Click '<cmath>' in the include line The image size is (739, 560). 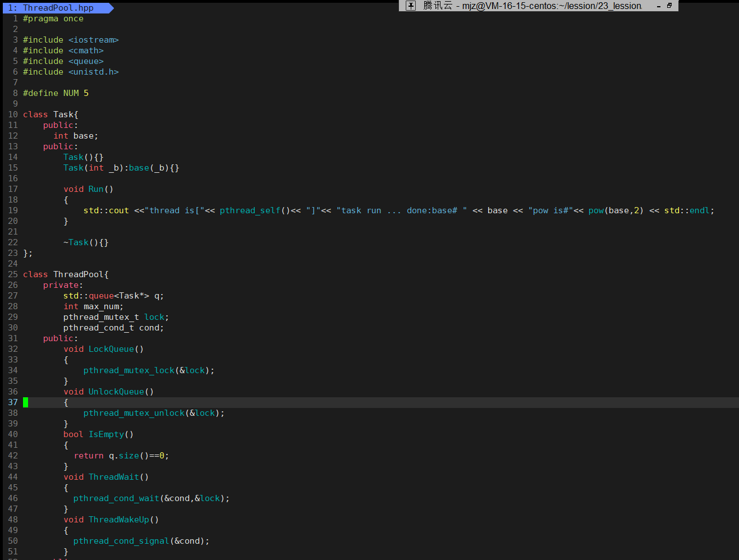point(86,51)
